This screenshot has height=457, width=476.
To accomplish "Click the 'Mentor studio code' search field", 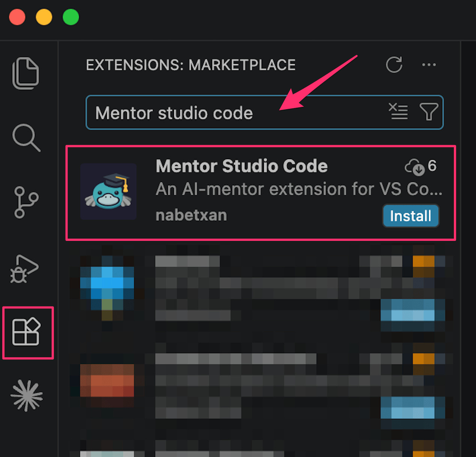I will [232, 113].
